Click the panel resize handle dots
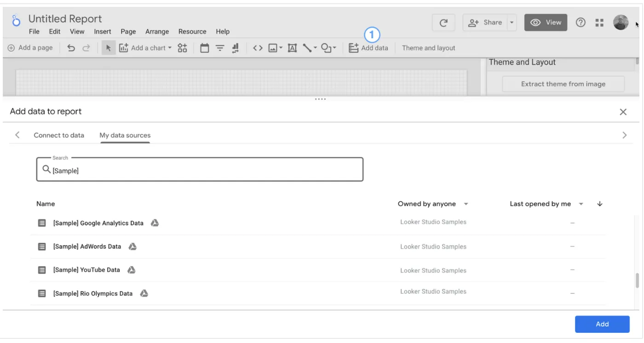The width and height of the screenshot is (644, 343). 321,99
